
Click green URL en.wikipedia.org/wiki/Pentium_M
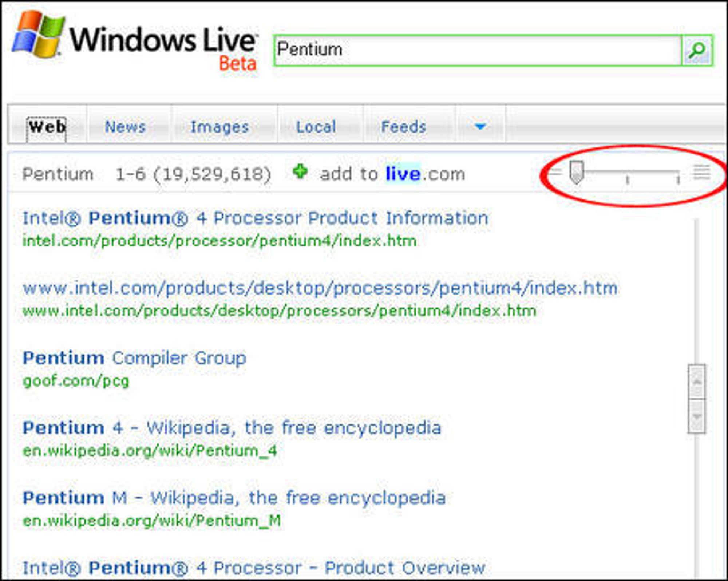point(151,521)
